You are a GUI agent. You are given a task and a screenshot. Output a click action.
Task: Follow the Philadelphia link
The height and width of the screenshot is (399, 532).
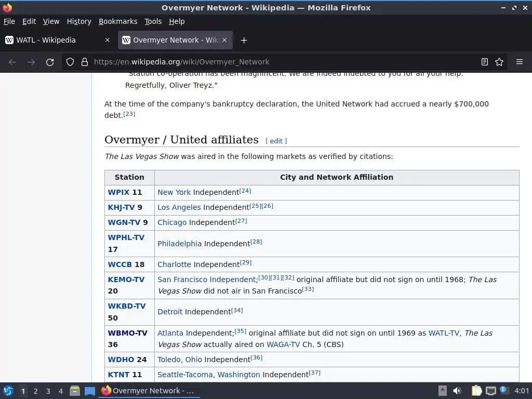[179, 244]
